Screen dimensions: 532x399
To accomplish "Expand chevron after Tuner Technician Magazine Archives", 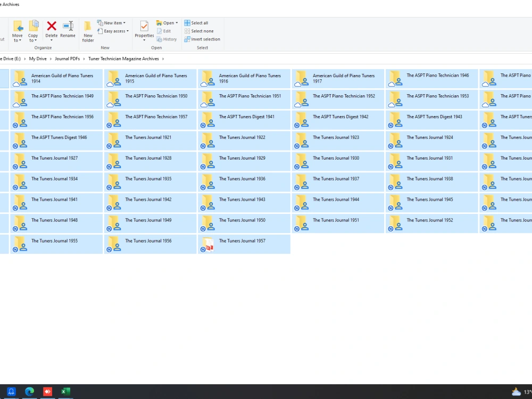I will point(163,59).
